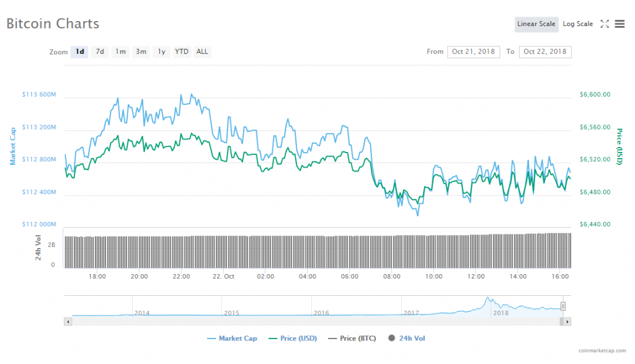
Task: Show ALL historical data
Action: tap(202, 52)
